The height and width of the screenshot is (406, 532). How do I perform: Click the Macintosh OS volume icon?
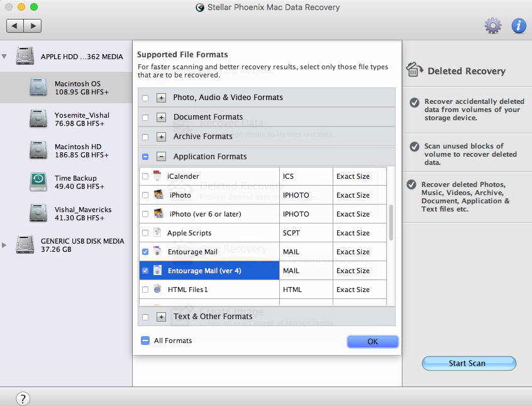[x=38, y=87]
